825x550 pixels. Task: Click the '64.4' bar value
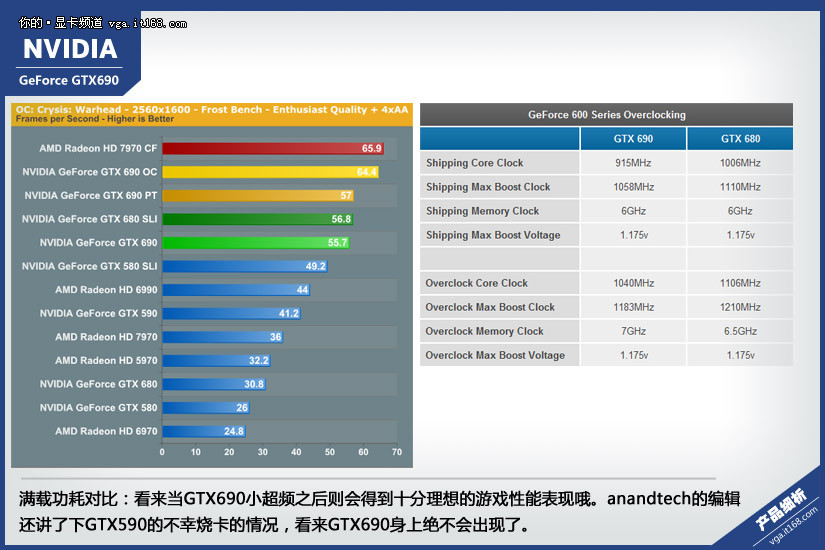pyautogui.click(x=366, y=172)
